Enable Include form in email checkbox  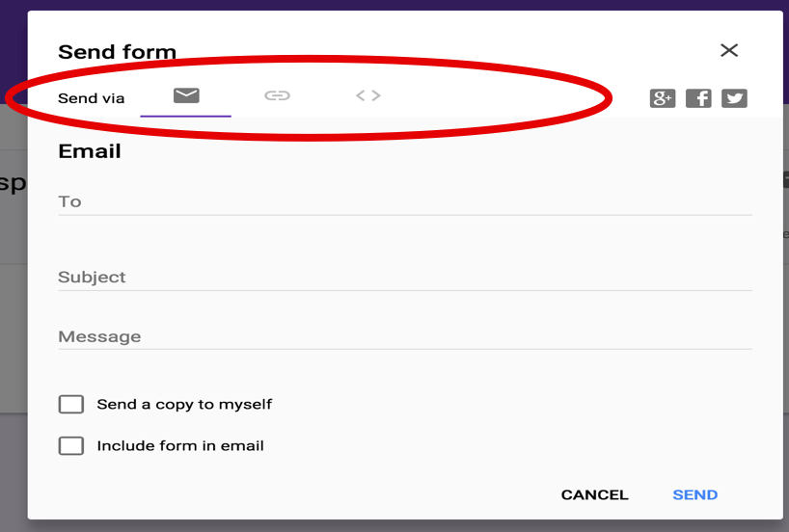(x=71, y=445)
